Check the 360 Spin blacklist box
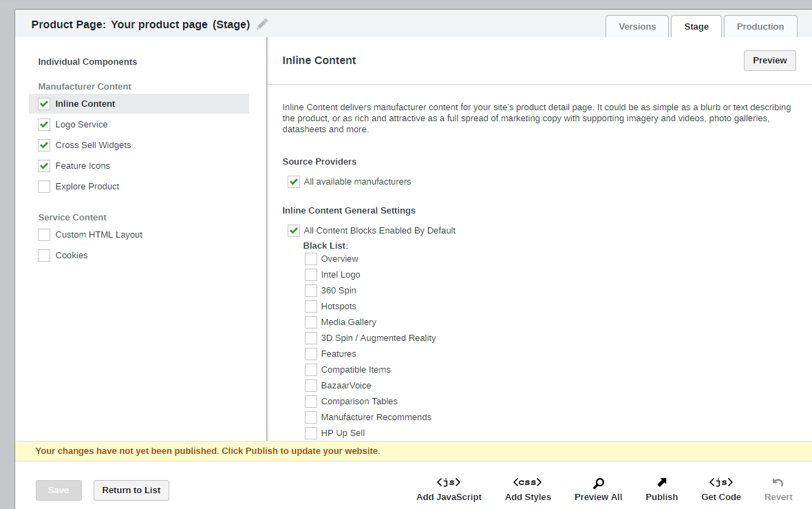The height and width of the screenshot is (509, 812). [x=311, y=290]
